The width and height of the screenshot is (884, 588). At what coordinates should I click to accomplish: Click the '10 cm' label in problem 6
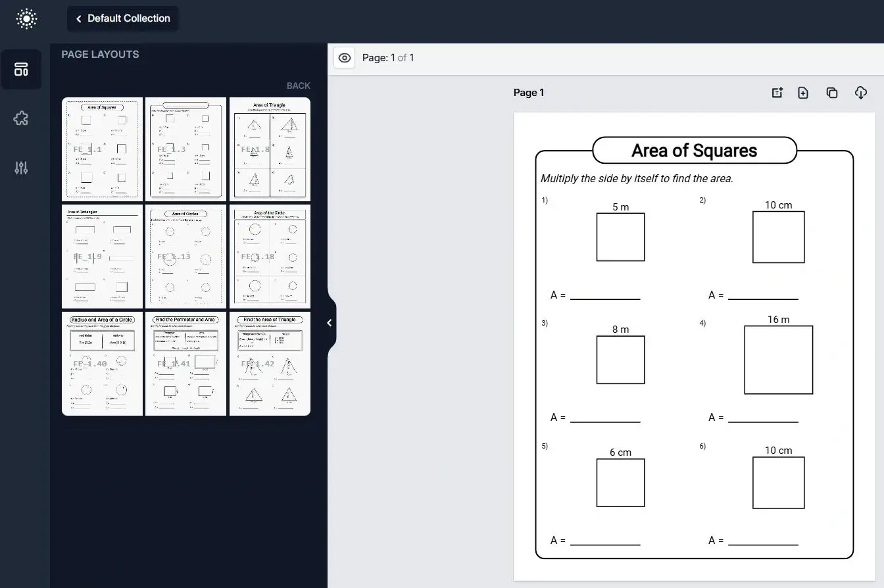[x=778, y=451]
